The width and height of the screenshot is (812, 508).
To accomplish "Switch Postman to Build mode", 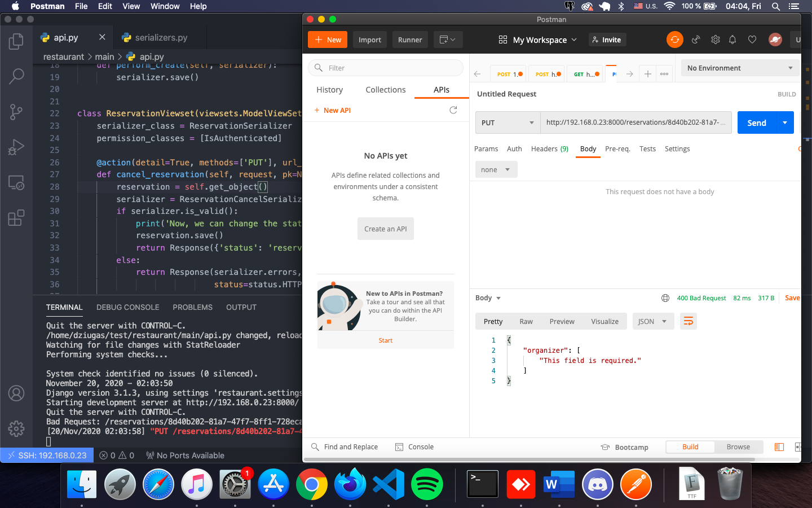I will click(x=690, y=447).
